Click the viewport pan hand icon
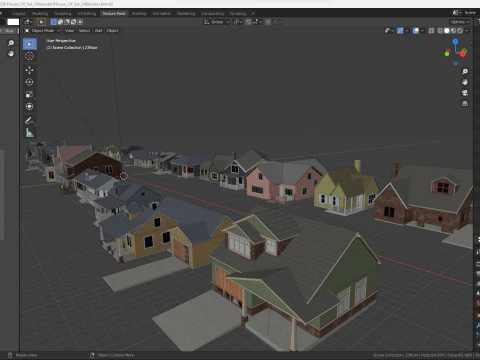 pos(465,82)
